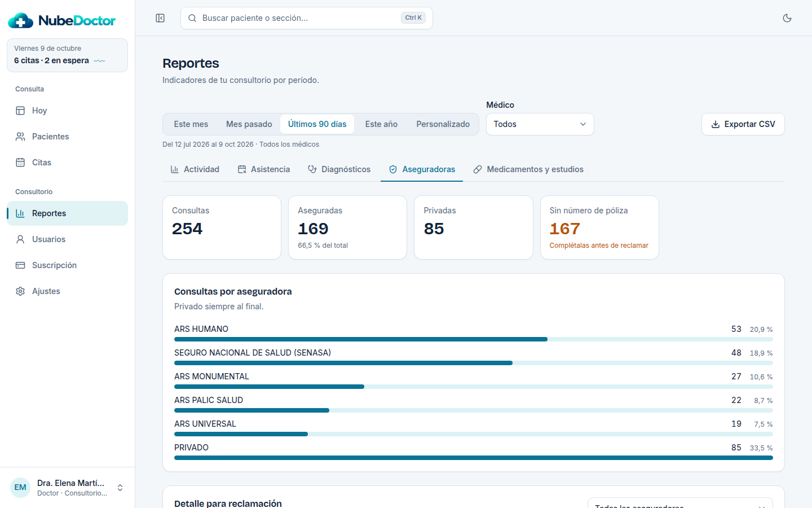Click the Reportes bar-chart icon in the sidebar
This screenshot has height=508, width=812.
tap(20, 213)
